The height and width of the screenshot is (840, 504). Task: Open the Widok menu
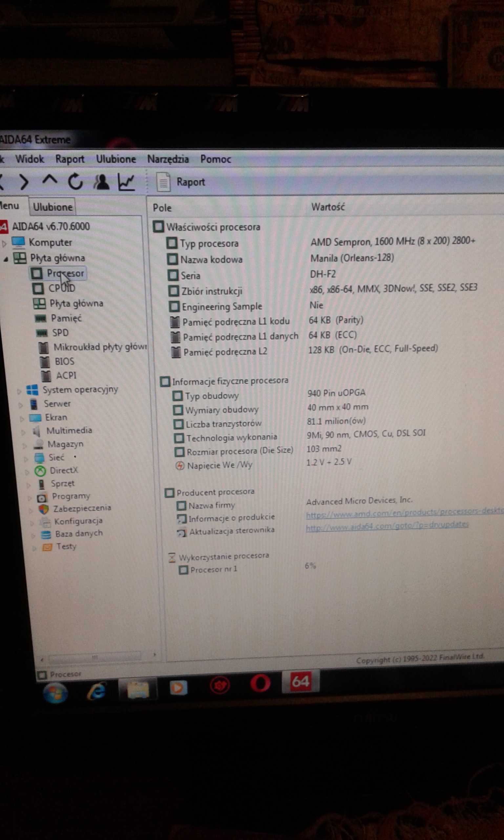[x=30, y=159]
